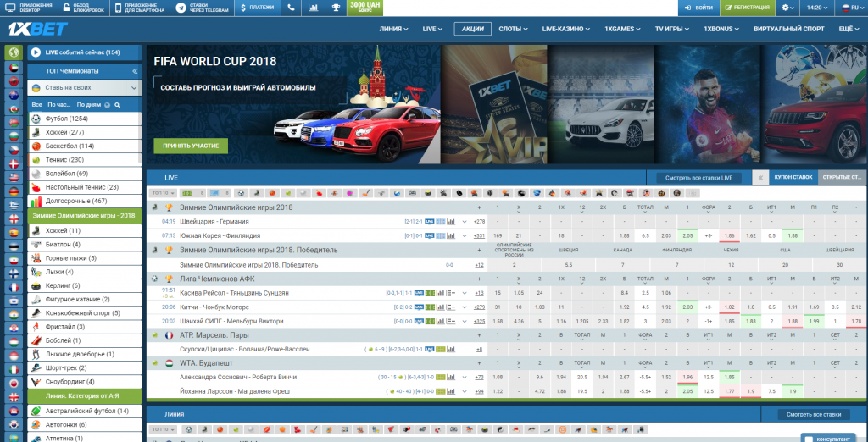Click the trophy results icon in top bar
This screenshot has width=868, height=442.
pyautogui.click(x=336, y=8)
